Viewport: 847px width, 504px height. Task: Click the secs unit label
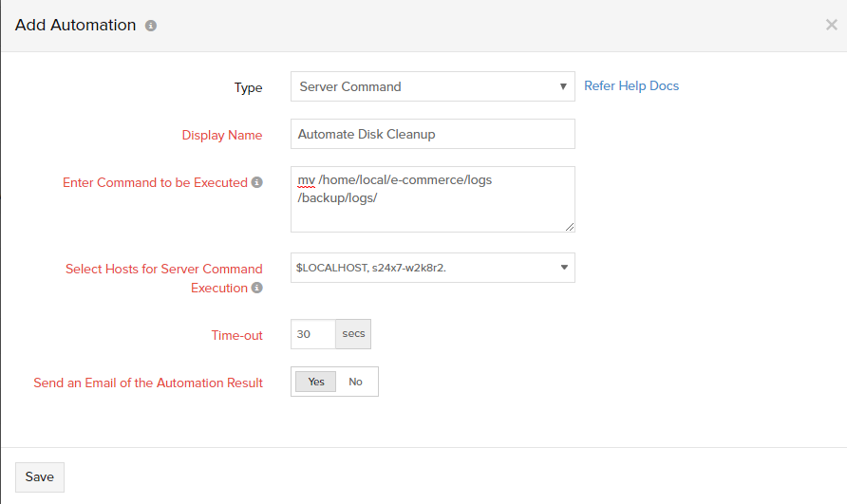[353, 334]
